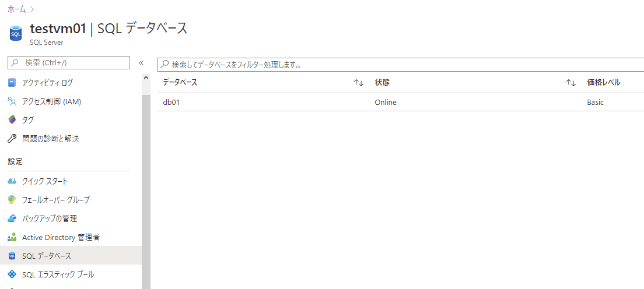
Task: Click the 問題の診断と解決 wrench icon
Action: point(12,139)
